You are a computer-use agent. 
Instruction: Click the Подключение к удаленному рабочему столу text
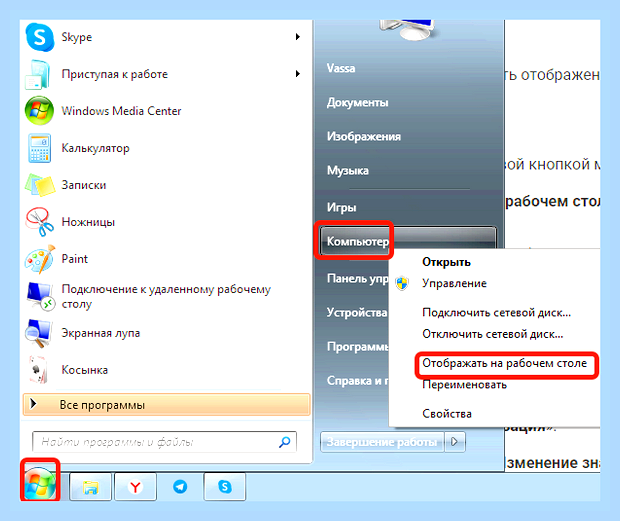pos(166,296)
